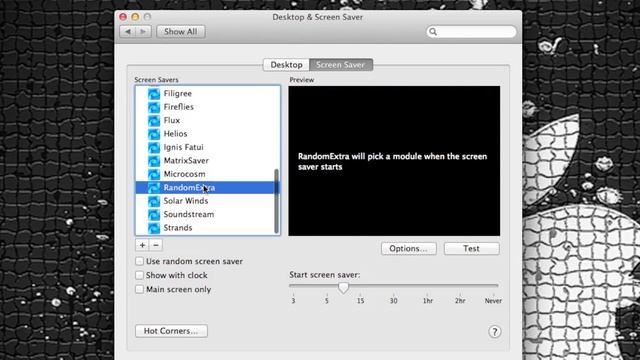The image size is (640, 360).
Task: Click the 1hr slider label
Action: click(428, 301)
